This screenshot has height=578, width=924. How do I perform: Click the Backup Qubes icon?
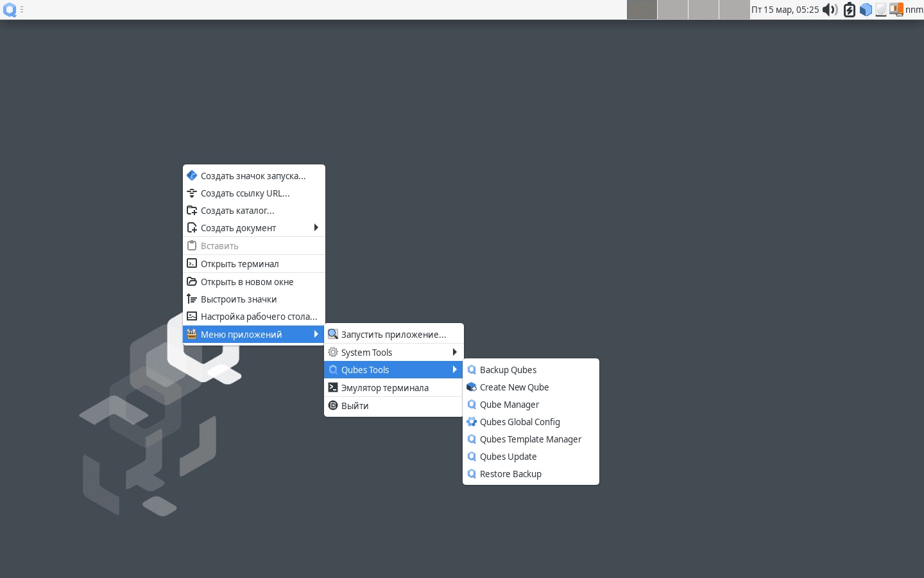472,370
